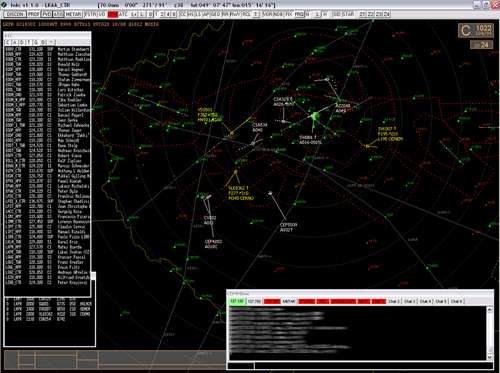The height and width of the screenshot is (373, 500).
Task: Select the METAR tab in comm box
Action: pyautogui.click(x=289, y=301)
